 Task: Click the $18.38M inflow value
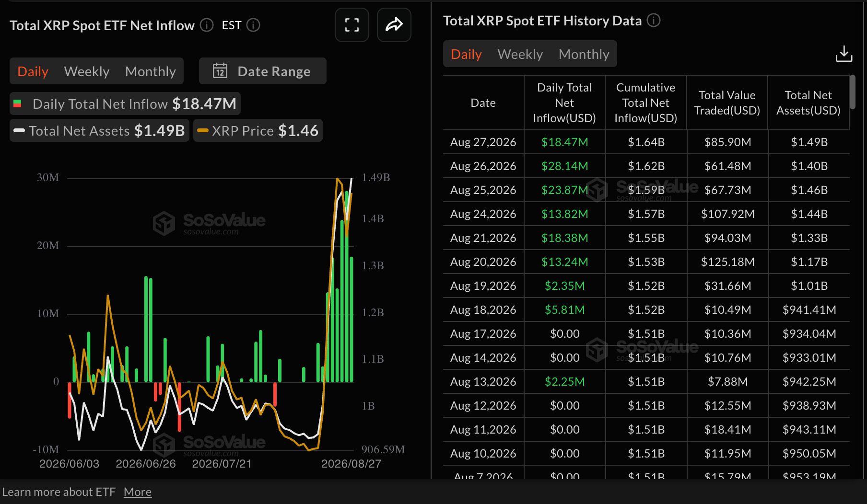(x=564, y=238)
